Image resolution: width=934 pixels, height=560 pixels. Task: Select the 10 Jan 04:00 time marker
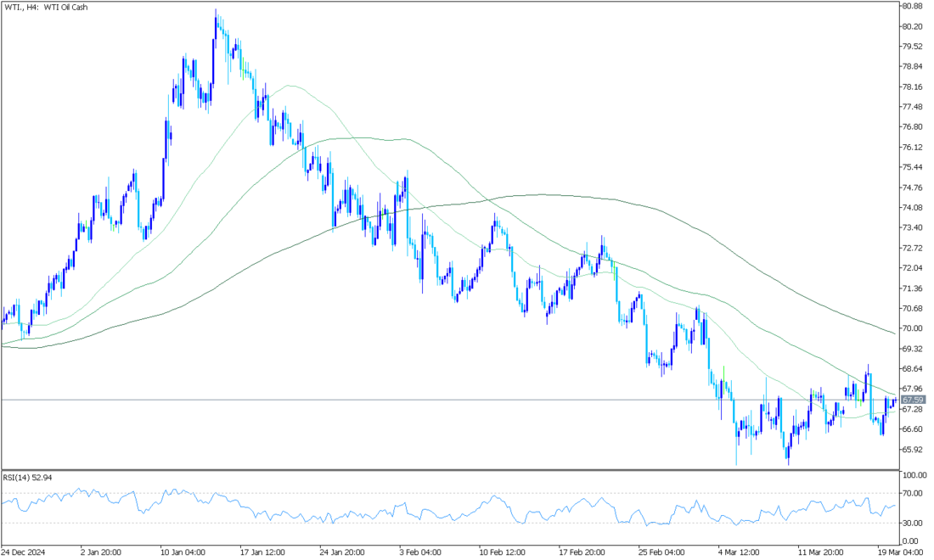coord(183,552)
